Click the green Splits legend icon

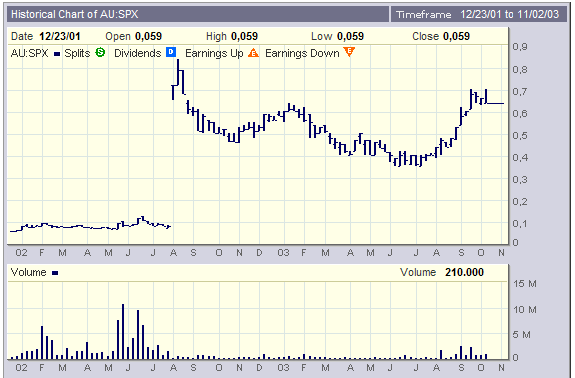[x=100, y=52]
